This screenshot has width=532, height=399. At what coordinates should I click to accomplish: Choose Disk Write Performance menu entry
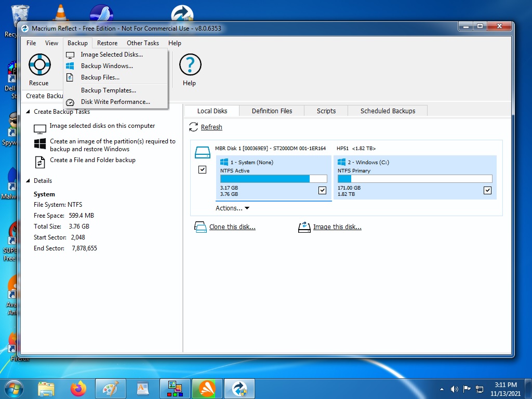click(115, 102)
